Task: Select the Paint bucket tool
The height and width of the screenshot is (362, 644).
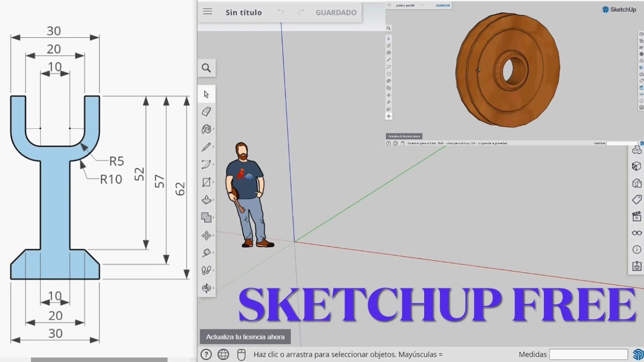Action: (206, 129)
